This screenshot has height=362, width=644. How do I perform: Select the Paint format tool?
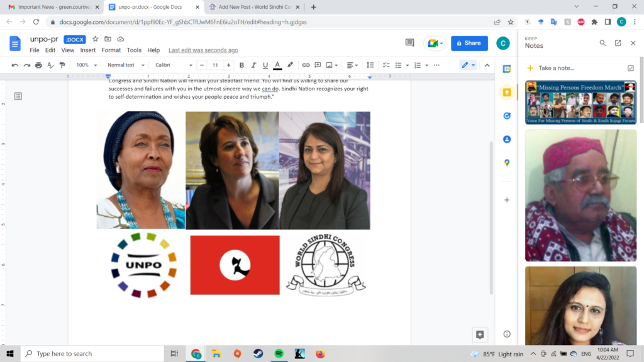62,65
